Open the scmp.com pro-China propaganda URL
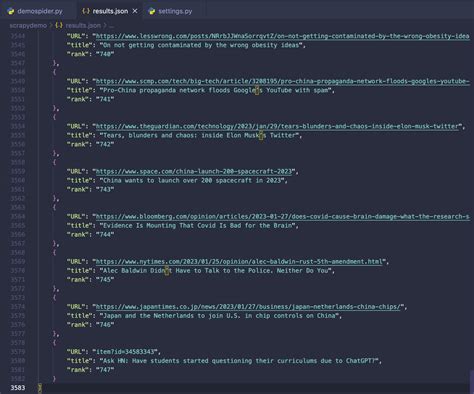474x394 pixels. click(282, 81)
